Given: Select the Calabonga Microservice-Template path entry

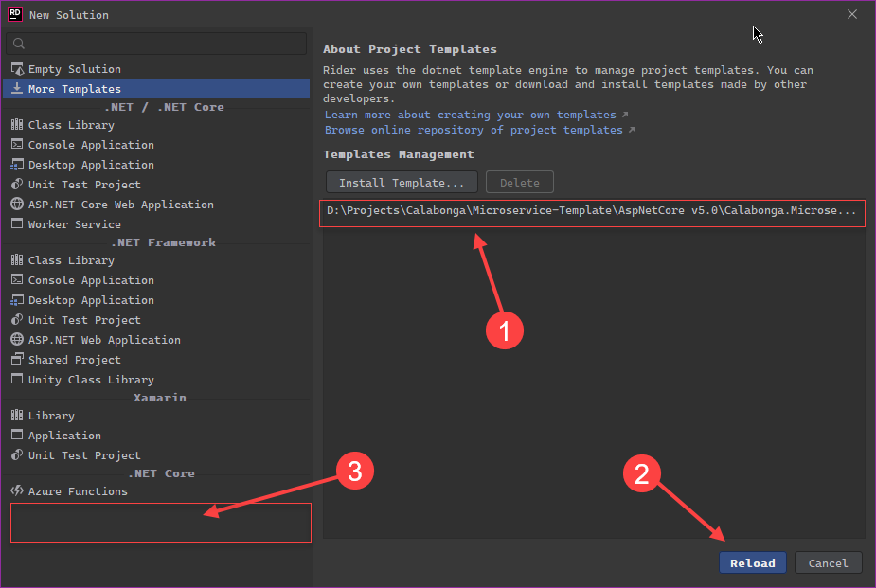Looking at the screenshot, I should pyautogui.click(x=592, y=211).
